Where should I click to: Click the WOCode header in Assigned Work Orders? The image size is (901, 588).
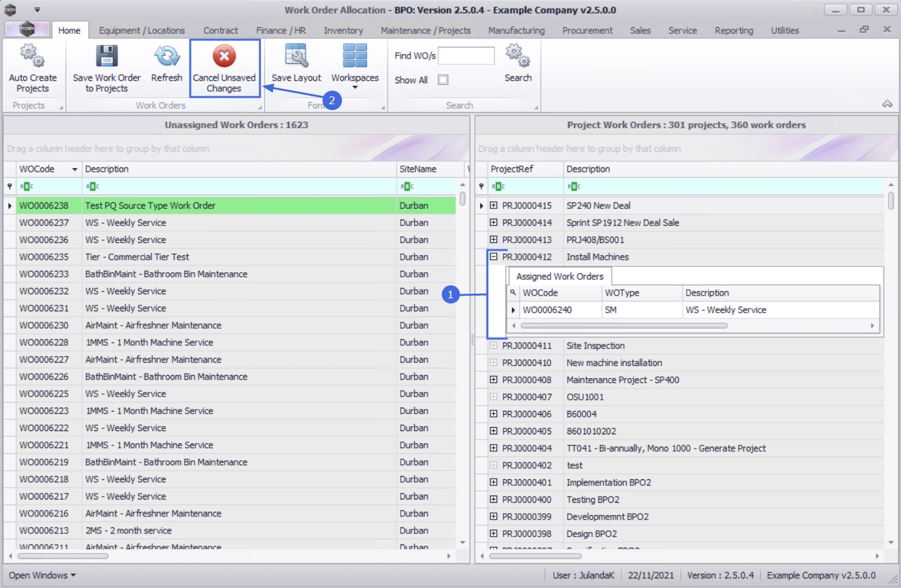(x=560, y=293)
